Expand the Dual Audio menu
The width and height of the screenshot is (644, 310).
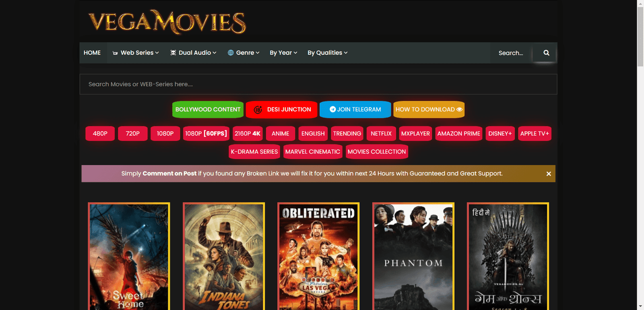193,53
